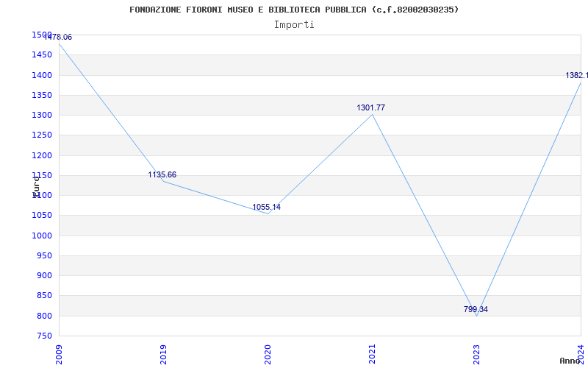Click the 1350 y-axis tick
588x368 pixels.
(x=42, y=96)
